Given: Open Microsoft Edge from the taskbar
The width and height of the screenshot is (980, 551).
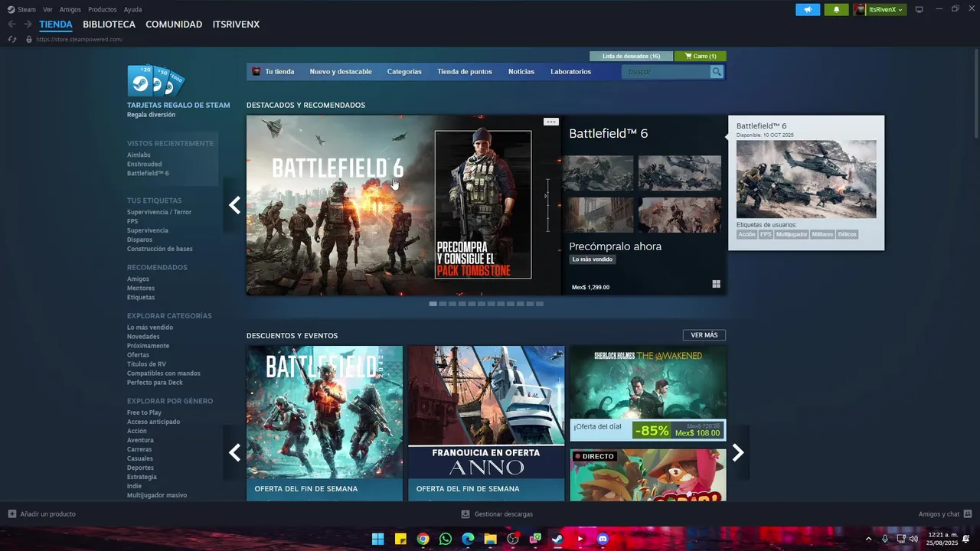Looking at the screenshot, I should 468,539.
